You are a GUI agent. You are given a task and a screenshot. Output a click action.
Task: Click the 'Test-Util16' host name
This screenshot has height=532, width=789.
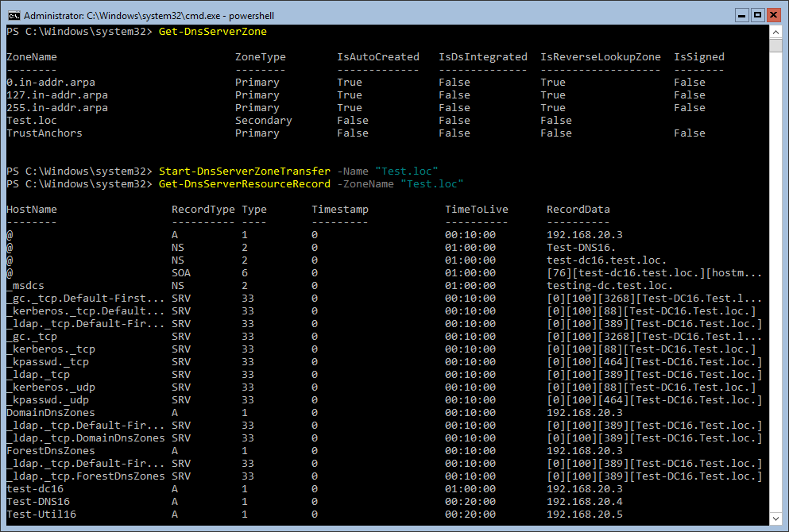[x=41, y=515]
